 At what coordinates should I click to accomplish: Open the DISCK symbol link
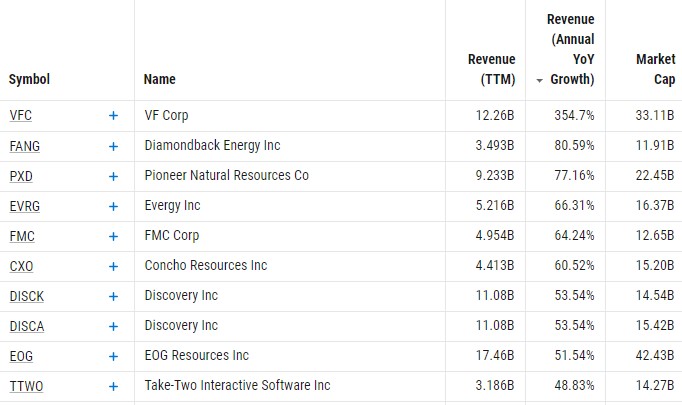coord(27,296)
